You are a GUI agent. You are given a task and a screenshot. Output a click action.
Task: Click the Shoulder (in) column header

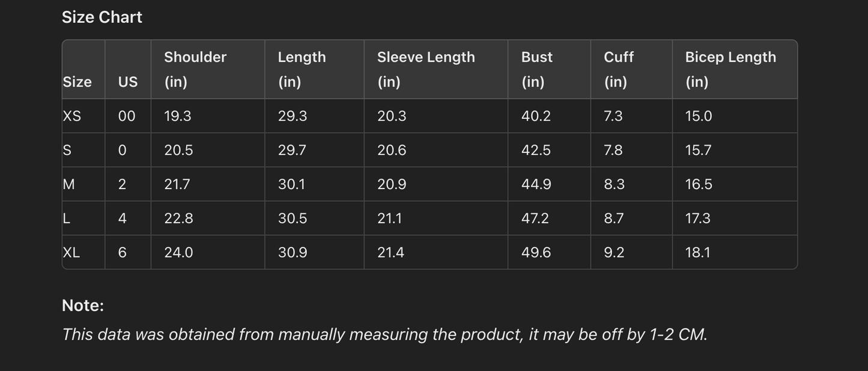tap(195, 69)
